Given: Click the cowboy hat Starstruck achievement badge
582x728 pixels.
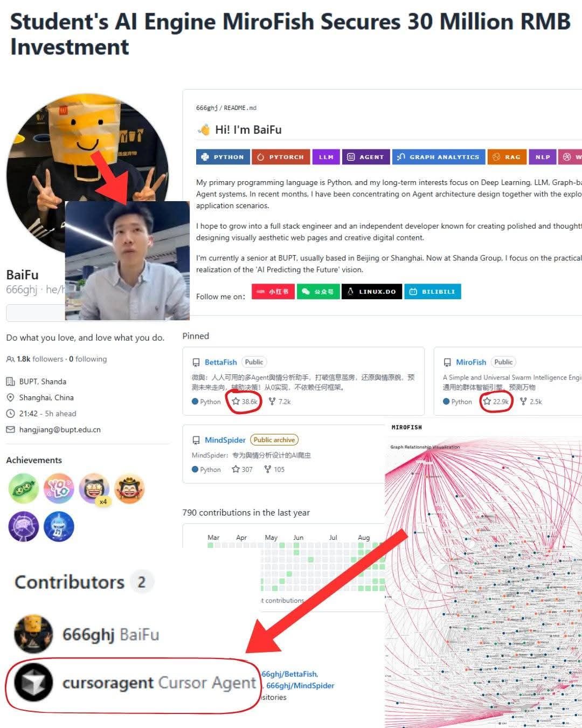Looking at the screenshot, I should click(129, 489).
